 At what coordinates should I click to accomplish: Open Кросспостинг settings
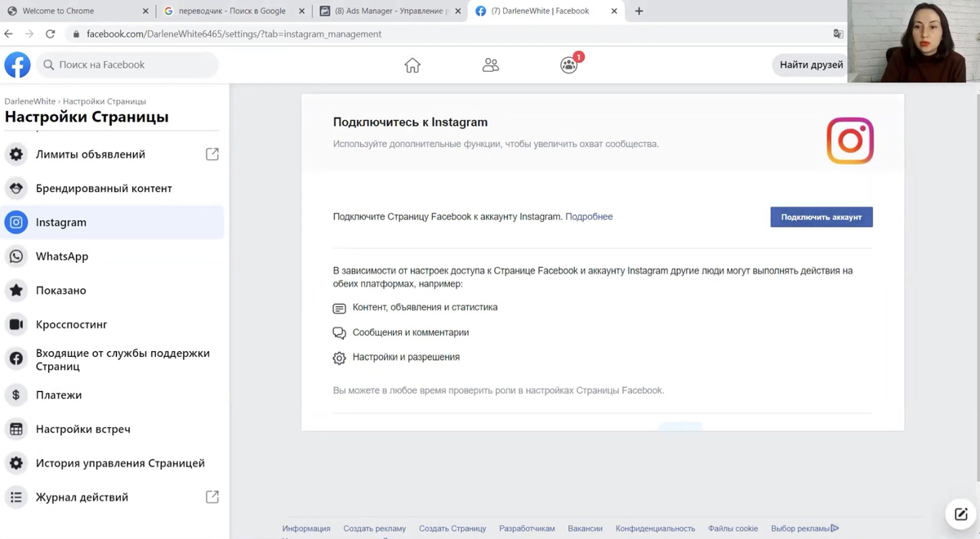(x=113, y=324)
